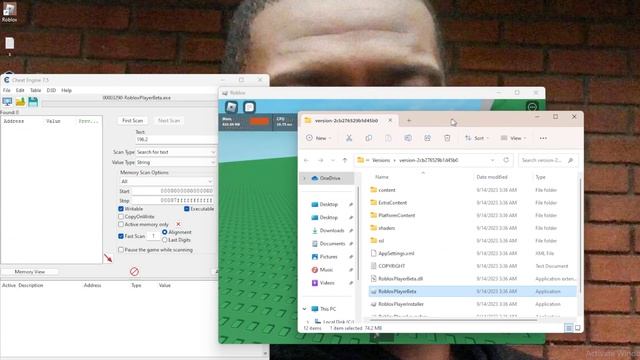Open process list icon in Cheat Engine
This screenshot has width=640, height=360.
7,102
